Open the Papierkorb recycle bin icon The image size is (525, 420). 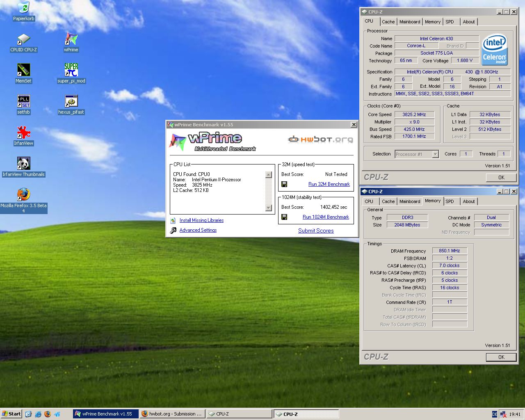pyautogui.click(x=24, y=11)
